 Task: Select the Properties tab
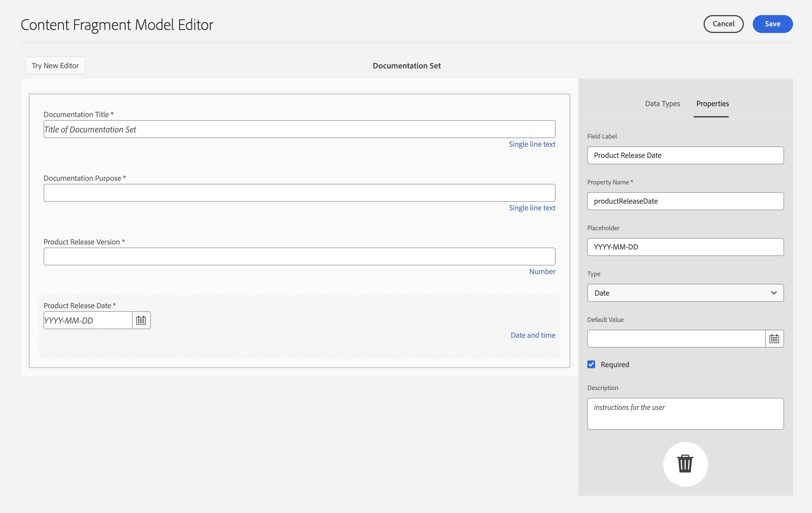tap(712, 104)
